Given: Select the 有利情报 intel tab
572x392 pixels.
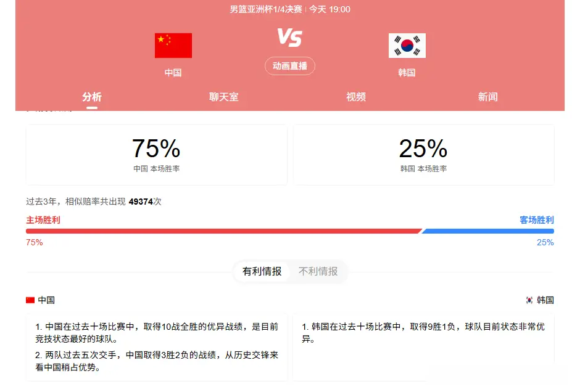Looking at the screenshot, I should [262, 272].
